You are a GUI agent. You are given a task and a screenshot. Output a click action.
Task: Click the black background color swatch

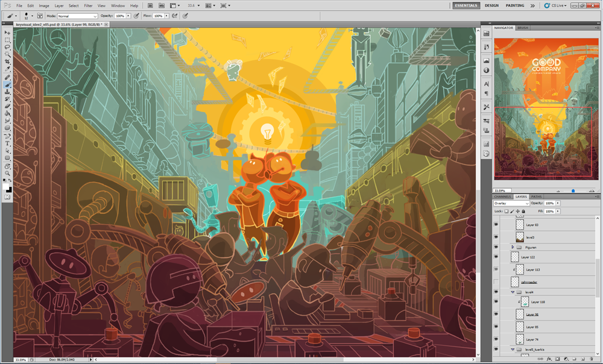coord(9,189)
